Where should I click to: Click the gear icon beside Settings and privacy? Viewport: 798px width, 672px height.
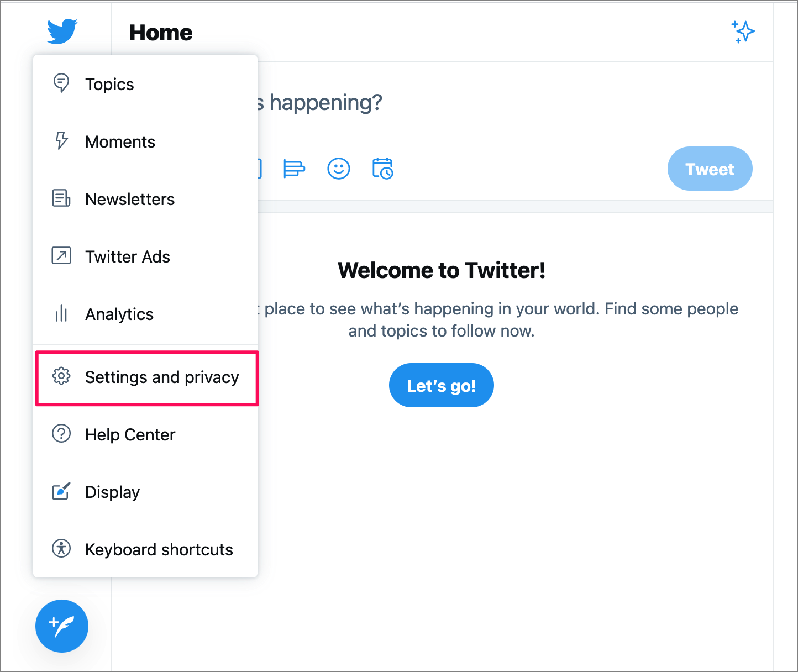click(61, 376)
